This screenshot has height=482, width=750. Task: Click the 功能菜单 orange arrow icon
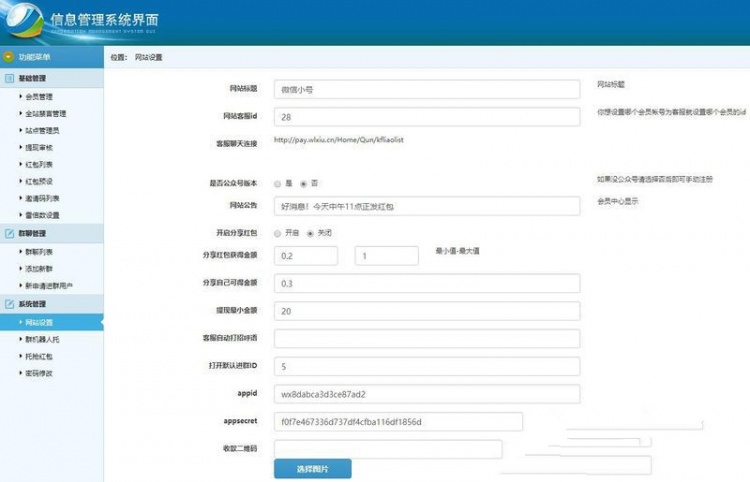[9, 57]
